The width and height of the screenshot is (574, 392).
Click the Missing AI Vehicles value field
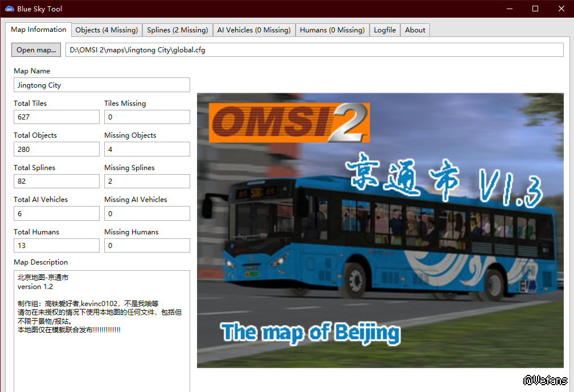(147, 213)
